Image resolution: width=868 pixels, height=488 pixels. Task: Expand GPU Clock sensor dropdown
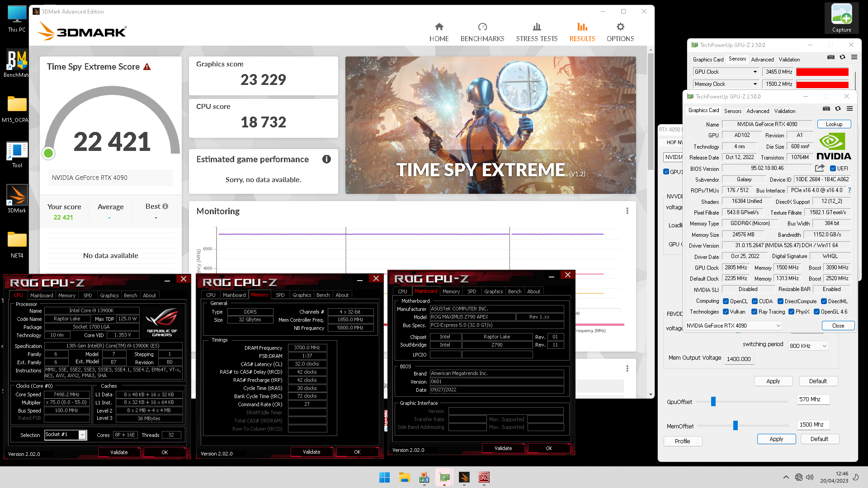coord(755,72)
